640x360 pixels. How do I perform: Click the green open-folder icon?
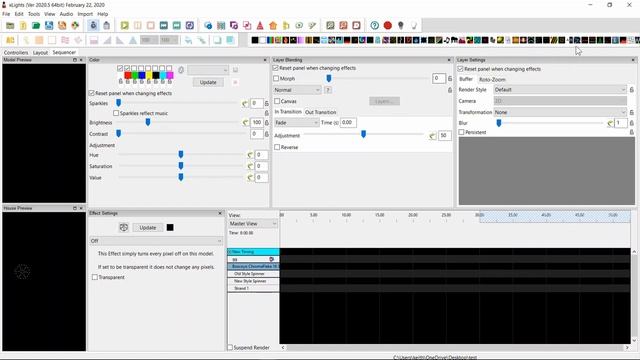click(36, 26)
